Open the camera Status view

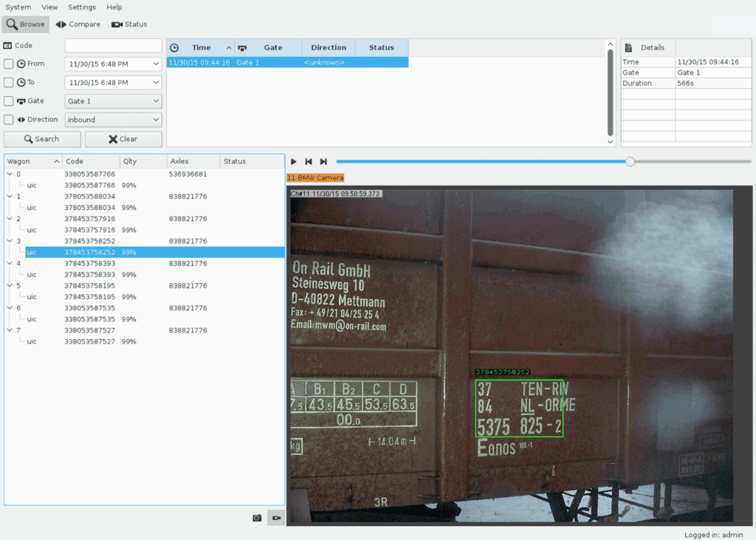pos(128,24)
